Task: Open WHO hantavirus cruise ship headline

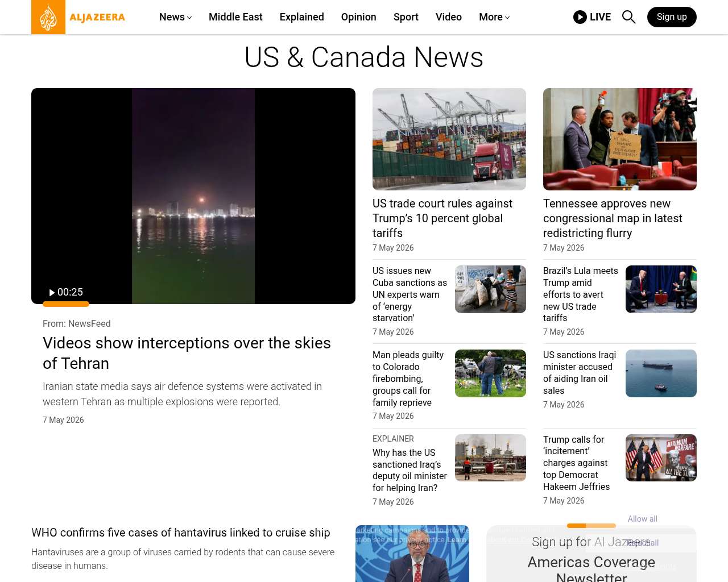Action: (x=181, y=533)
